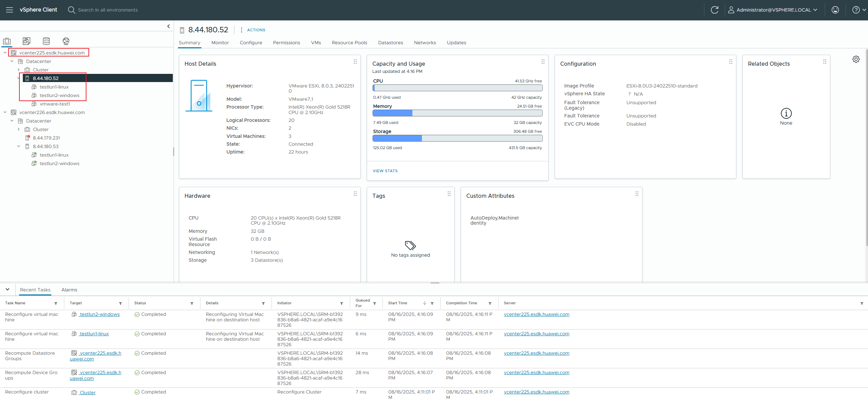The image size is (868, 401).
Task: Expand Cluster under vcenter226
Action: [19, 129]
